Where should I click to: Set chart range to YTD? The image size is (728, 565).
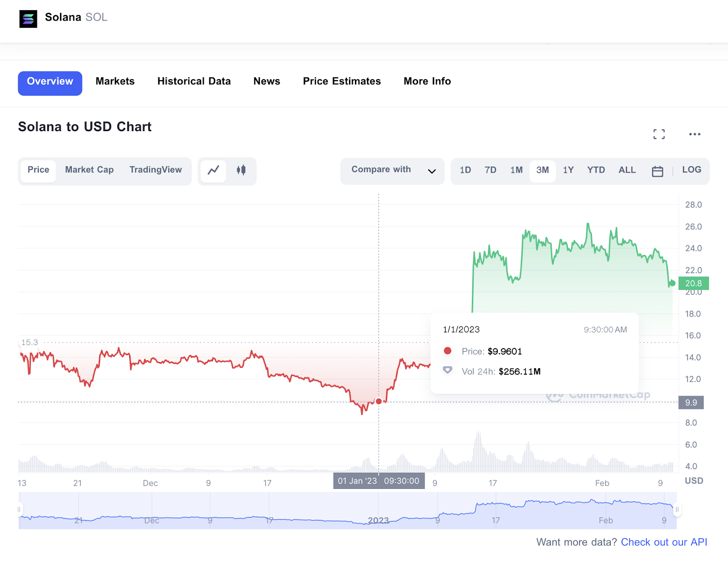point(596,170)
